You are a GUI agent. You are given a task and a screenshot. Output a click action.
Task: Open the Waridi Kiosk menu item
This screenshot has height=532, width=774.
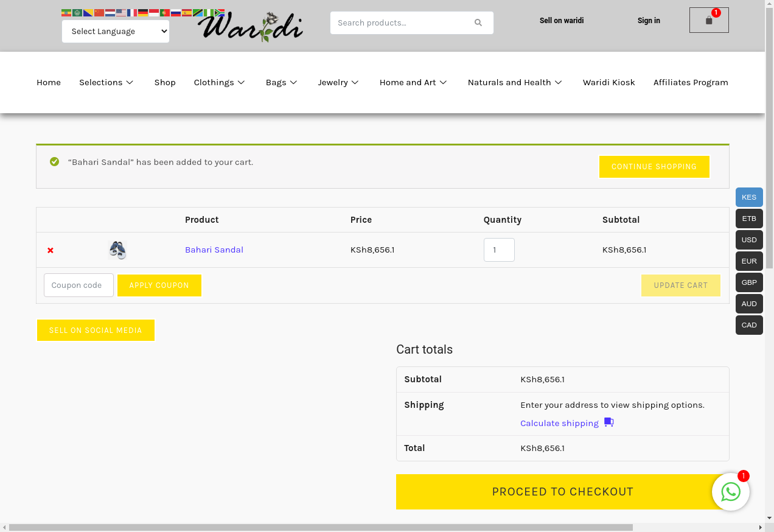tap(608, 83)
